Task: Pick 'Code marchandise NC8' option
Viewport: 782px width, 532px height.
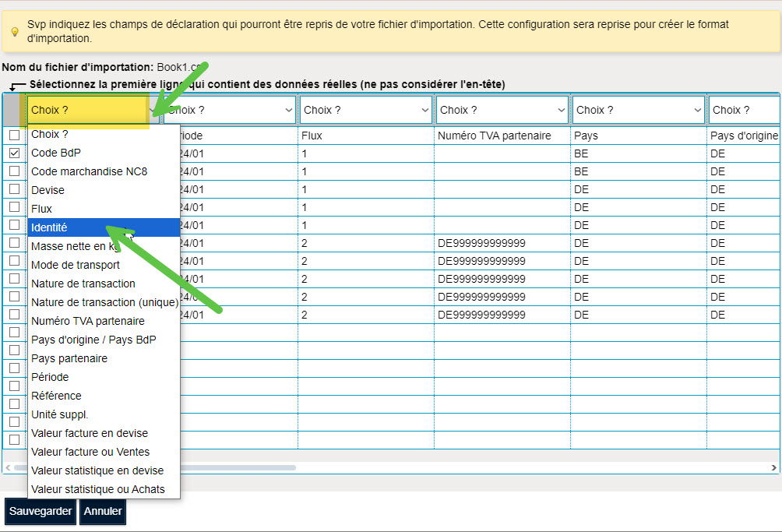Action: tap(104, 171)
